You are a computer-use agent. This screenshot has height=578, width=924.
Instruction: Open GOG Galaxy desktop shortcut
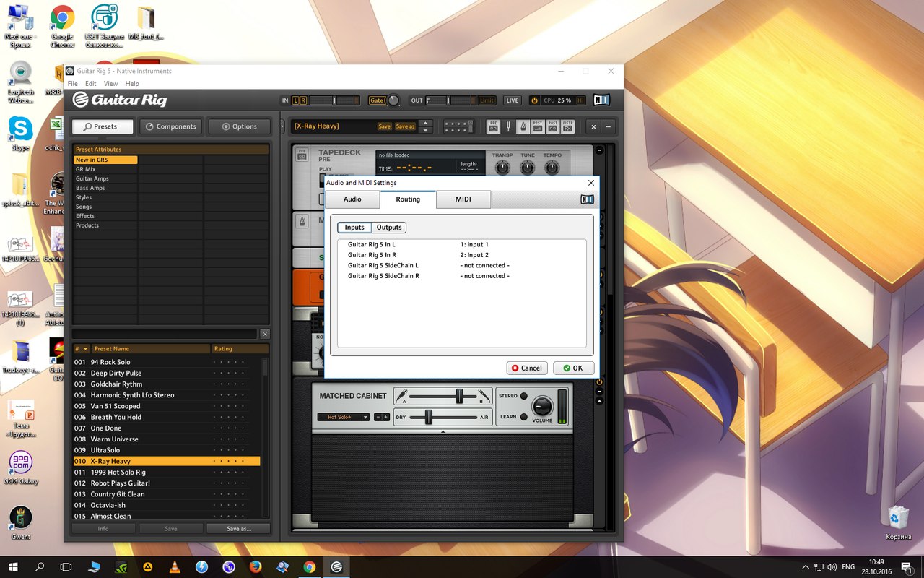tap(20, 468)
